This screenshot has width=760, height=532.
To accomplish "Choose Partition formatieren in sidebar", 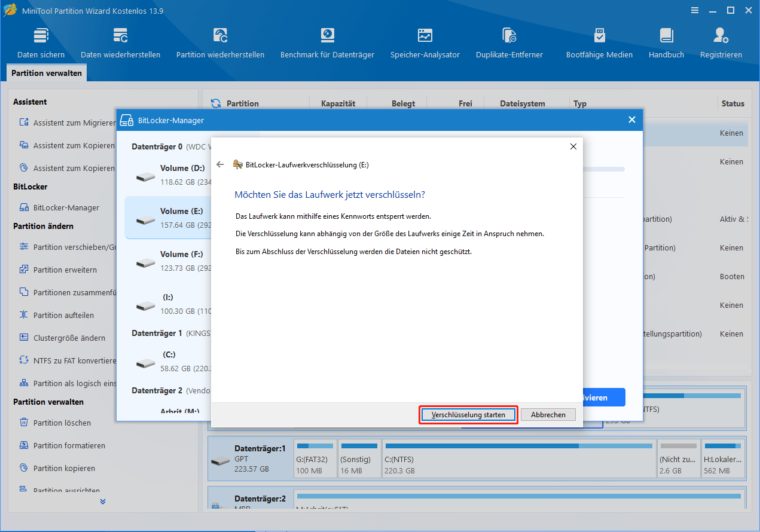I will [x=62, y=445].
